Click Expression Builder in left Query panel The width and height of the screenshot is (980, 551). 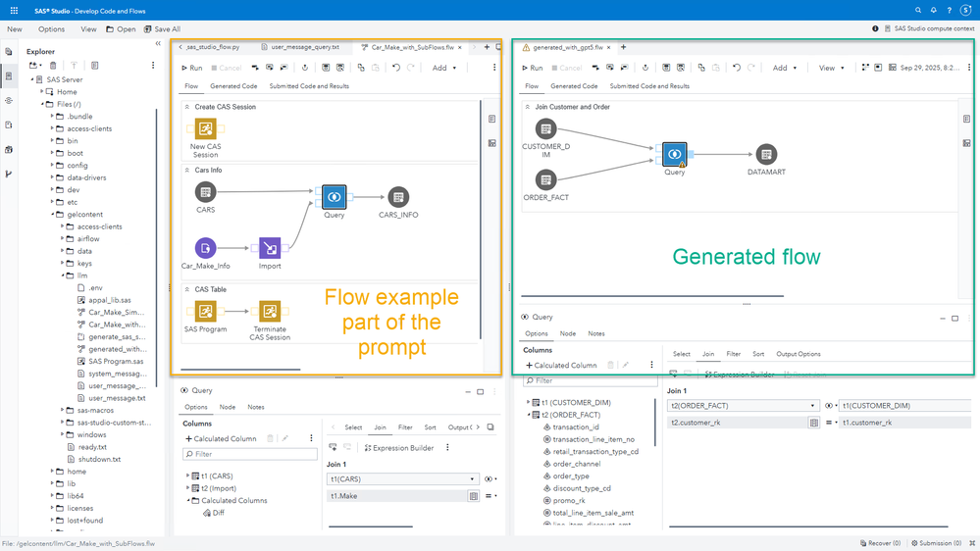pyautogui.click(x=398, y=447)
